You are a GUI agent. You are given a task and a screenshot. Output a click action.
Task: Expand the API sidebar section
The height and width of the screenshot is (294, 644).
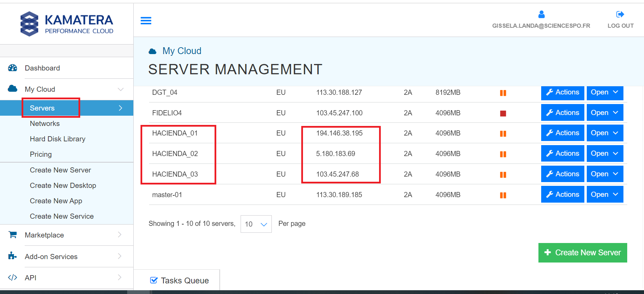(x=120, y=277)
